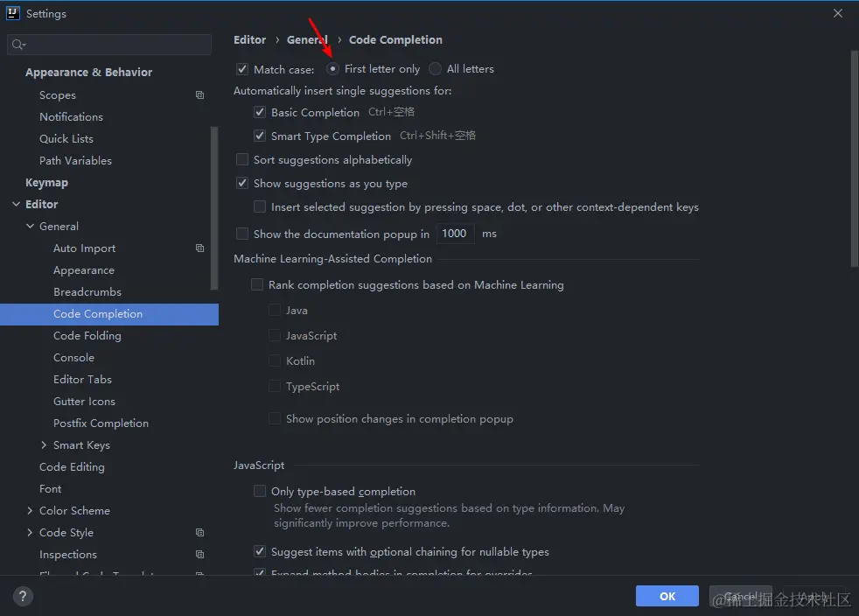Collapse the General tree node
859x616 pixels.
(x=30, y=226)
